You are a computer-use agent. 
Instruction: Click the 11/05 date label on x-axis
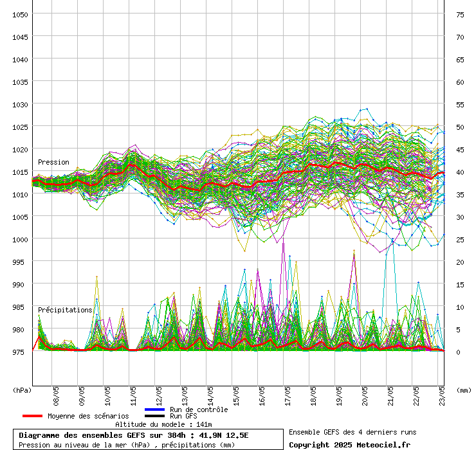(x=133, y=396)
